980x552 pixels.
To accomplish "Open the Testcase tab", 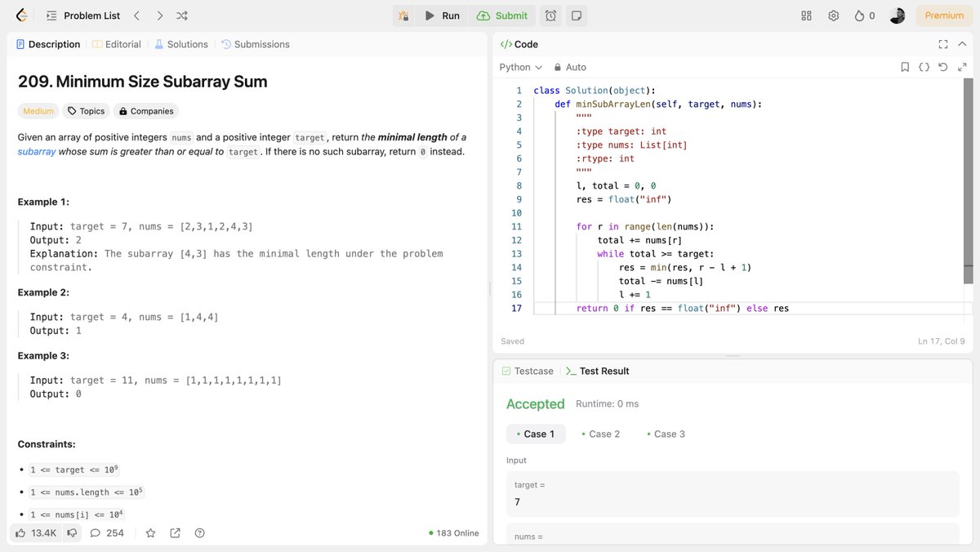I will click(x=527, y=371).
